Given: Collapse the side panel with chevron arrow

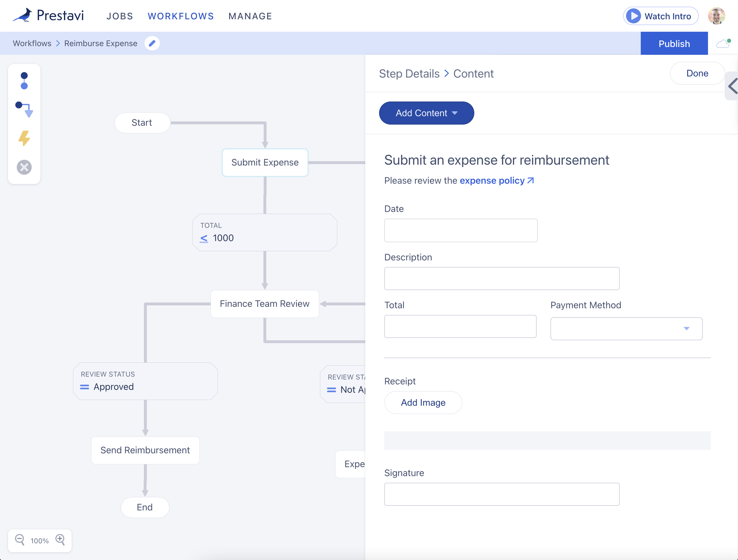Looking at the screenshot, I should click(x=732, y=86).
